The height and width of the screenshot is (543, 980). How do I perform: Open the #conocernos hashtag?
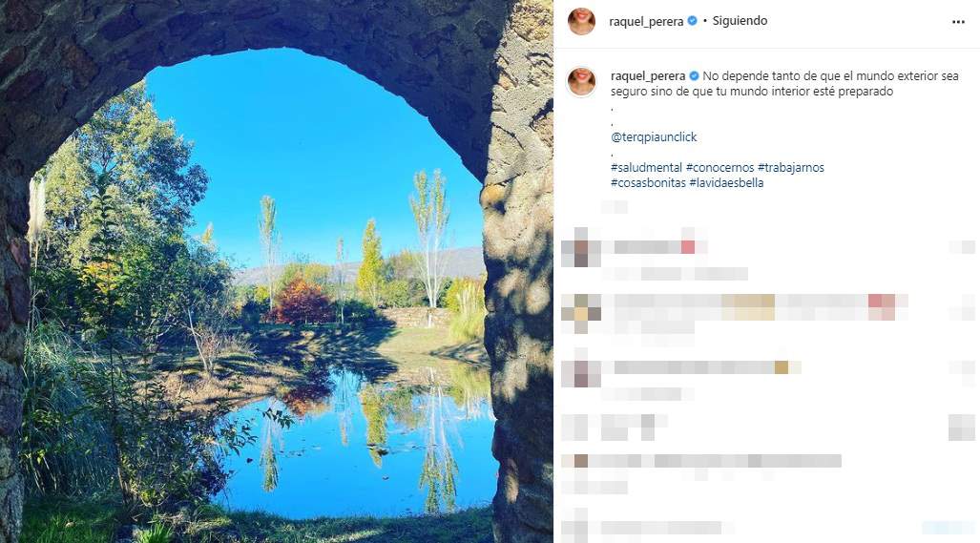coord(720,167)
